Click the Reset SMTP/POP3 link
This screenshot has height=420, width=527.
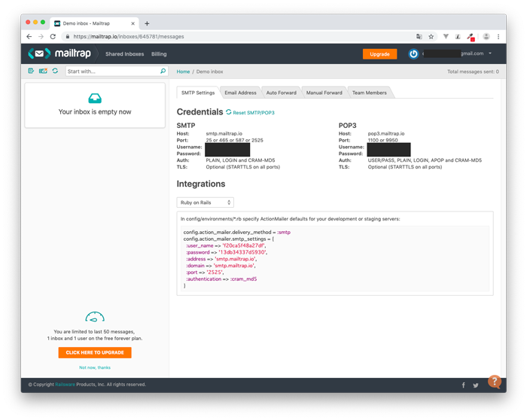point(254,113)
